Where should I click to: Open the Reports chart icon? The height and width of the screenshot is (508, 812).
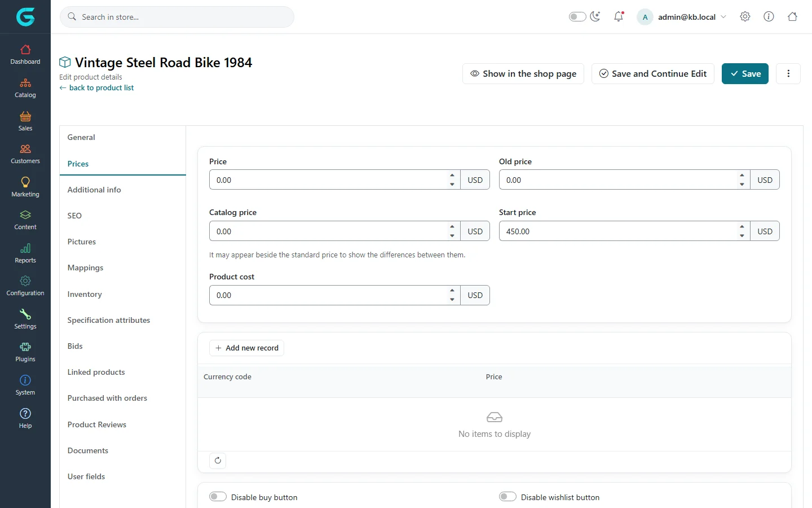tap(25, 253)
